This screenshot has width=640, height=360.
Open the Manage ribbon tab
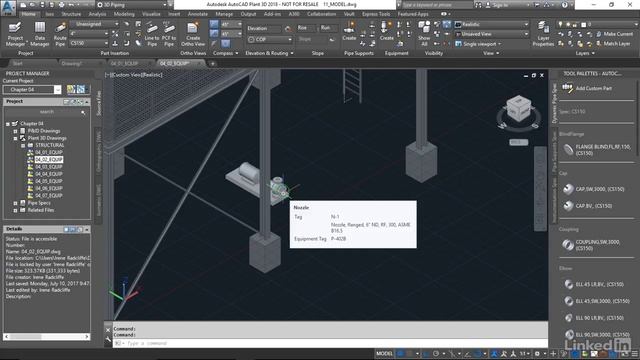[224, 14]
